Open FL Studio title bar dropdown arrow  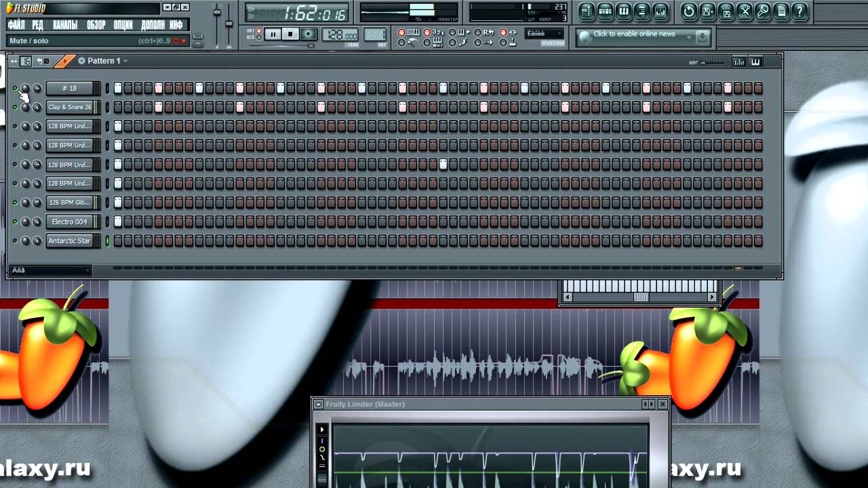[x=167, y=7]
